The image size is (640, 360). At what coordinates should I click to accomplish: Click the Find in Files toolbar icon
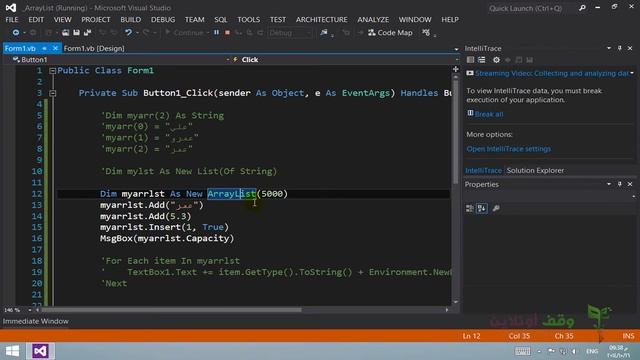[x=324, y=32]
